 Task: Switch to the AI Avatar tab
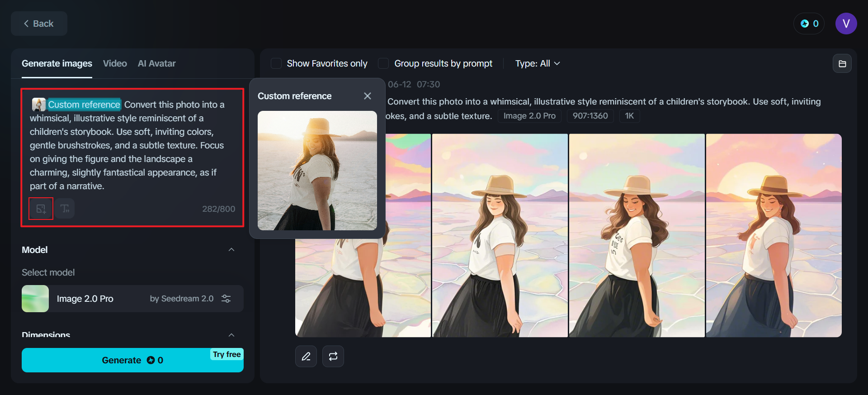coord(156,63)
